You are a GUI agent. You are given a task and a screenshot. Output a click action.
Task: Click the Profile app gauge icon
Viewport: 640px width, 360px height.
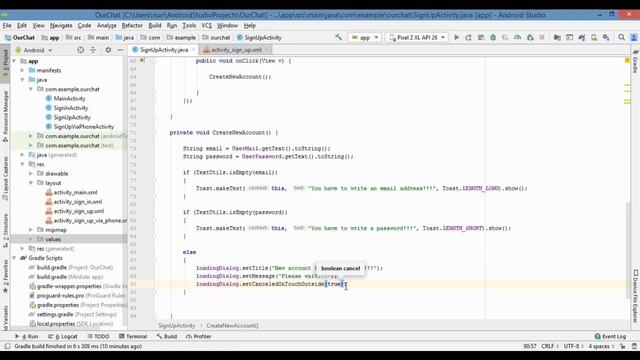517,37
